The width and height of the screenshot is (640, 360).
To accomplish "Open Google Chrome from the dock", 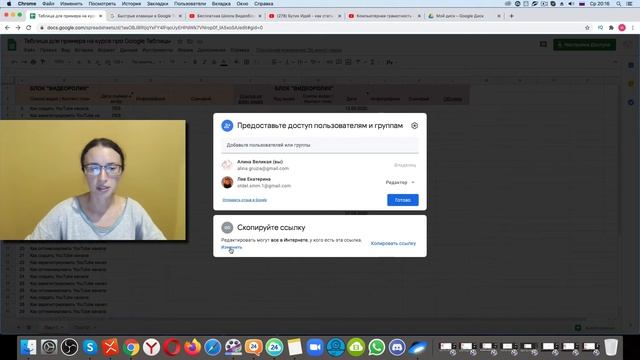I will [131, 347].
